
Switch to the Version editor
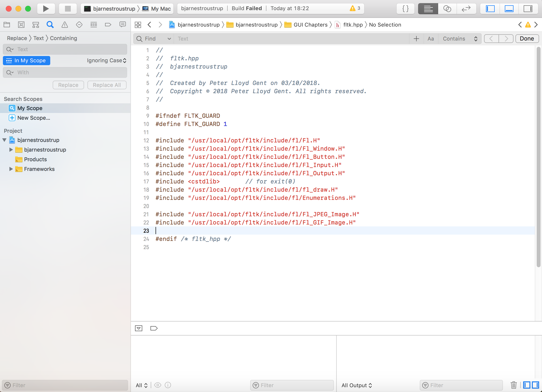tap(466, 9)
